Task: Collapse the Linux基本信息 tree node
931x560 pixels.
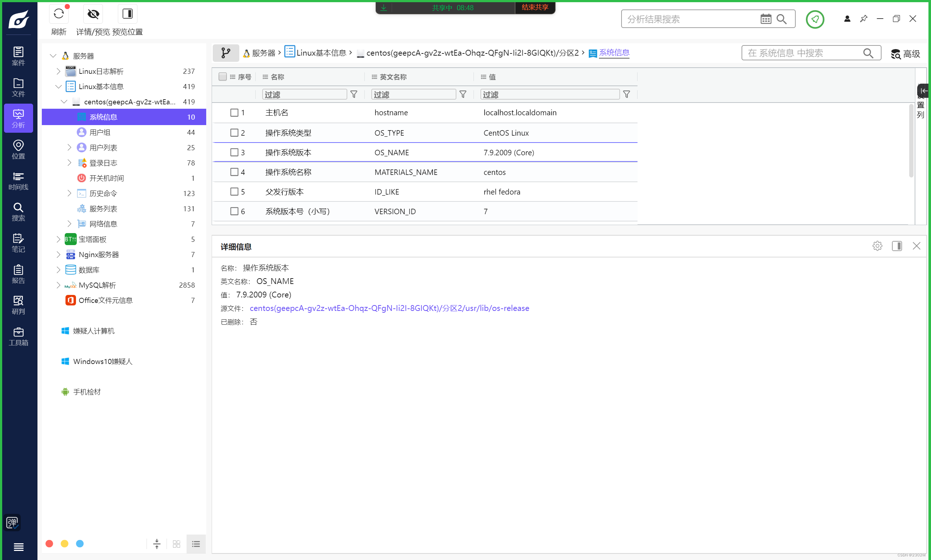Action: click(58, 87)
